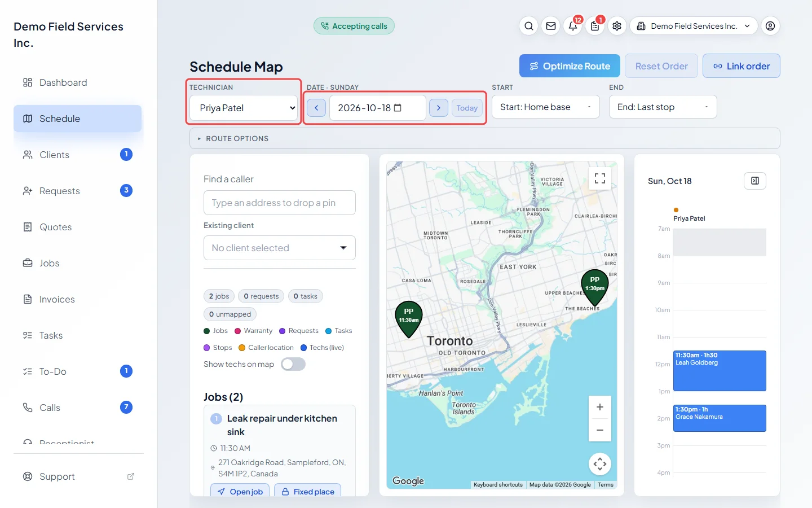Open Dashboard in the sidebar

coord(78,82)
